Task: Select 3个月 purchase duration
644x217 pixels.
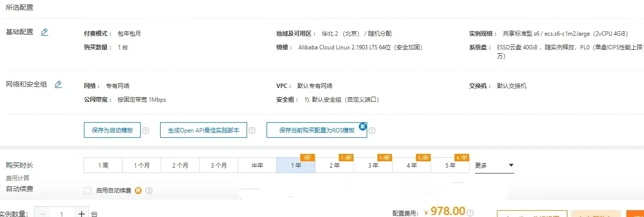Action: [x=219, y=166]
